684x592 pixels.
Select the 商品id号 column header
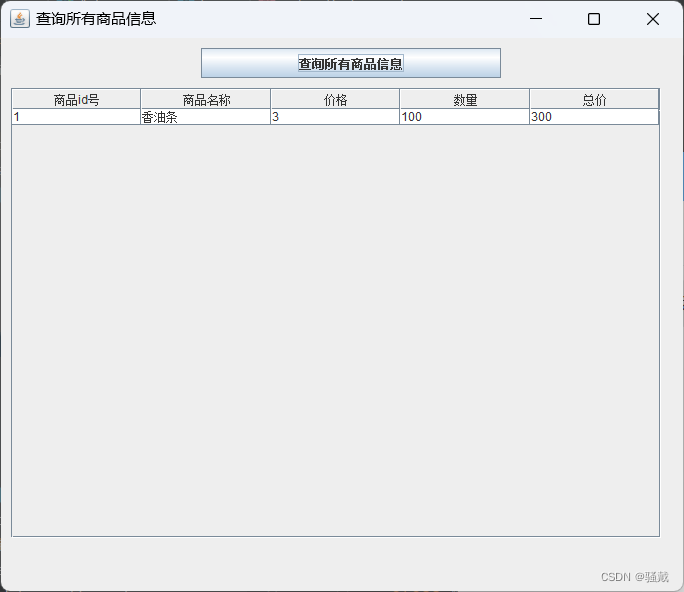pyautogui.click(x=76, y=100)
